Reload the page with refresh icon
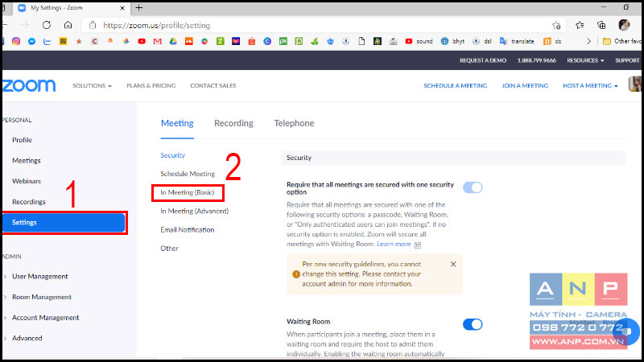 coord(47,25)
